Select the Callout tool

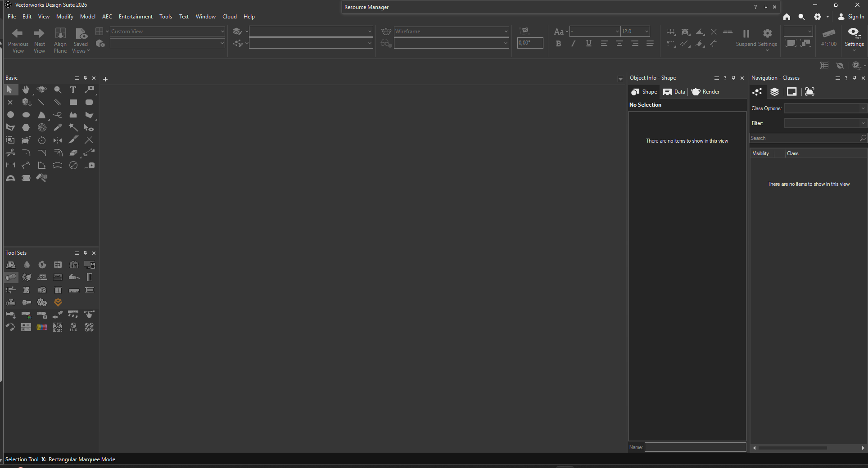(x=89, y=90)
